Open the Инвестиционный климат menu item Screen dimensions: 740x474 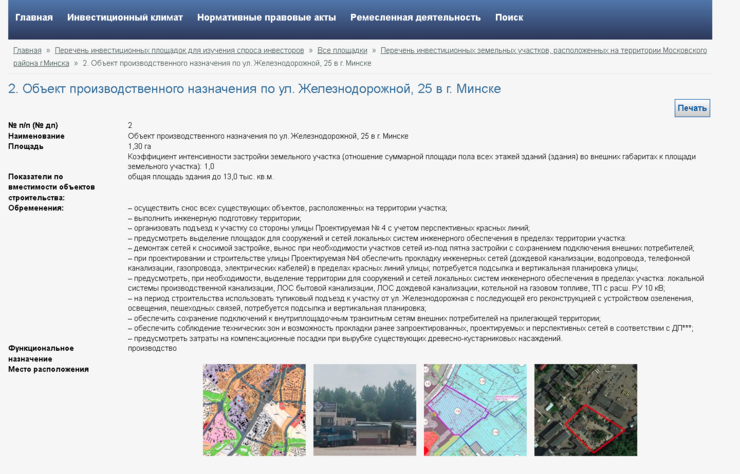(x=125, y=18)
